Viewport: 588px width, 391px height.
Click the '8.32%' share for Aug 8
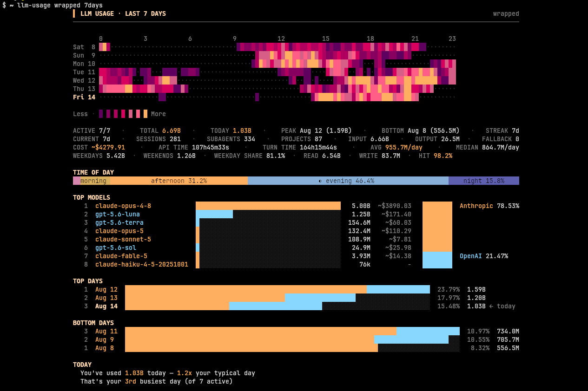pos(480,348)
